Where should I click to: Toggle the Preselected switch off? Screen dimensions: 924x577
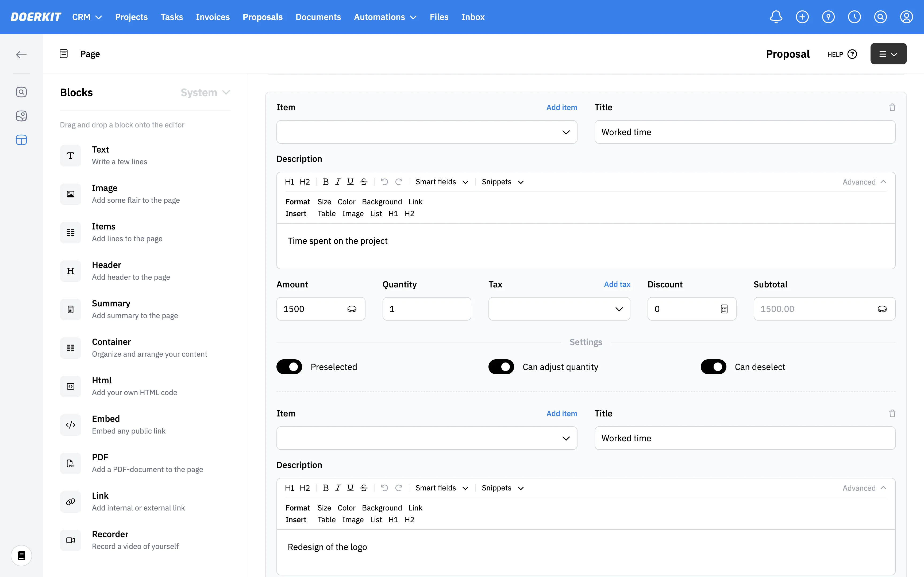coord(289,367)
